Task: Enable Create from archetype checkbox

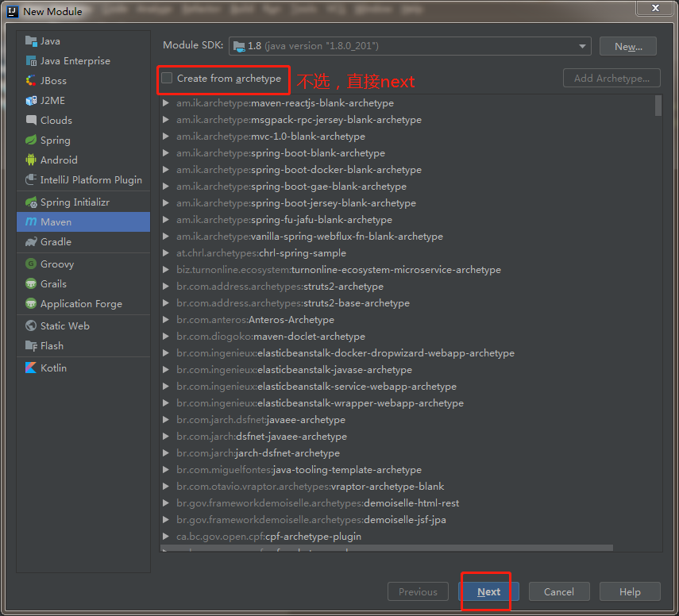Action: [167, 78]
